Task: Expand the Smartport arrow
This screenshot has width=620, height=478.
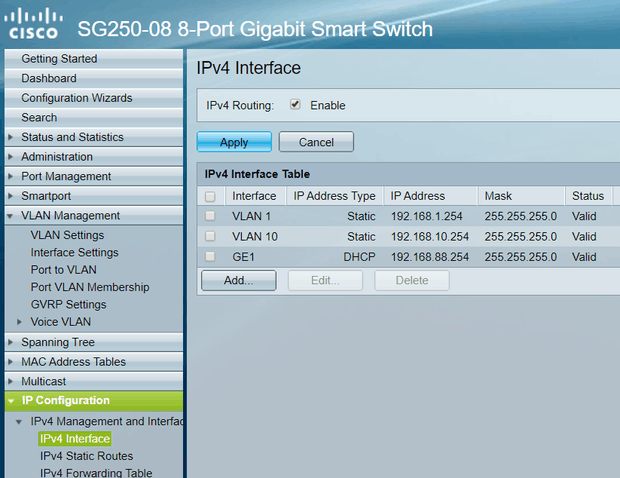Action: 11,196
